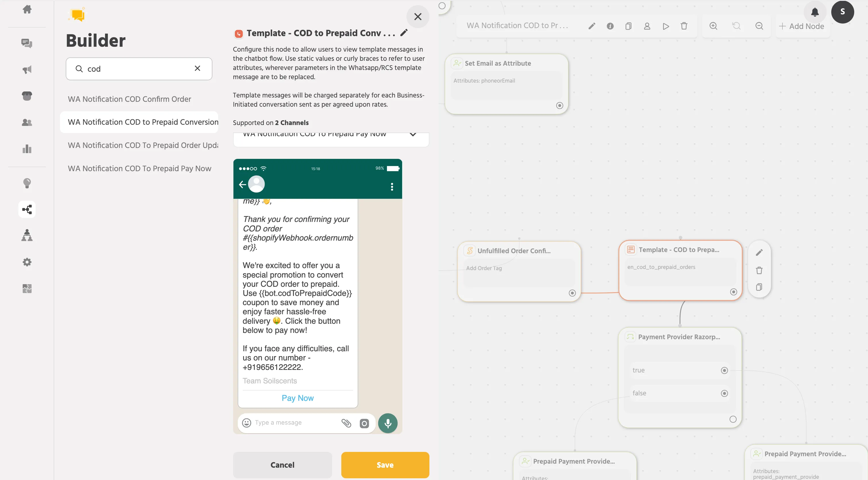Open the users icon in sidebar
This screenshot has height=480, width=868.
pyautogui.click(x=27, y=122)
